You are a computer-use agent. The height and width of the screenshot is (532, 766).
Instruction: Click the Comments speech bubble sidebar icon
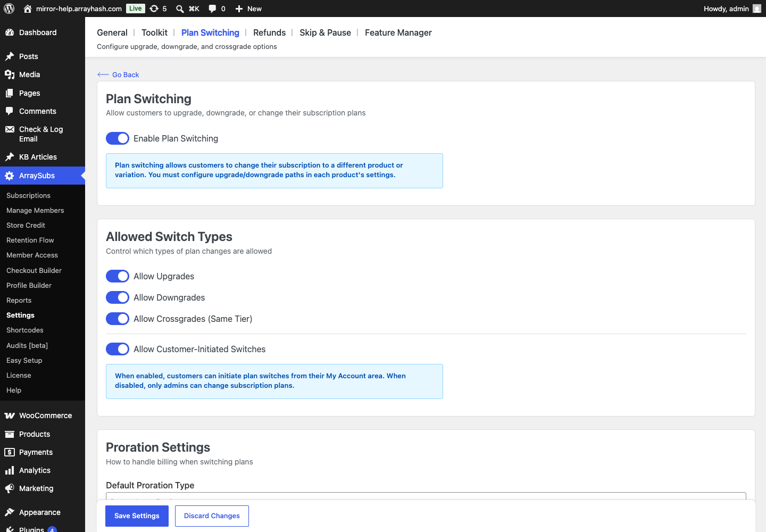click(x=10, y=111)
